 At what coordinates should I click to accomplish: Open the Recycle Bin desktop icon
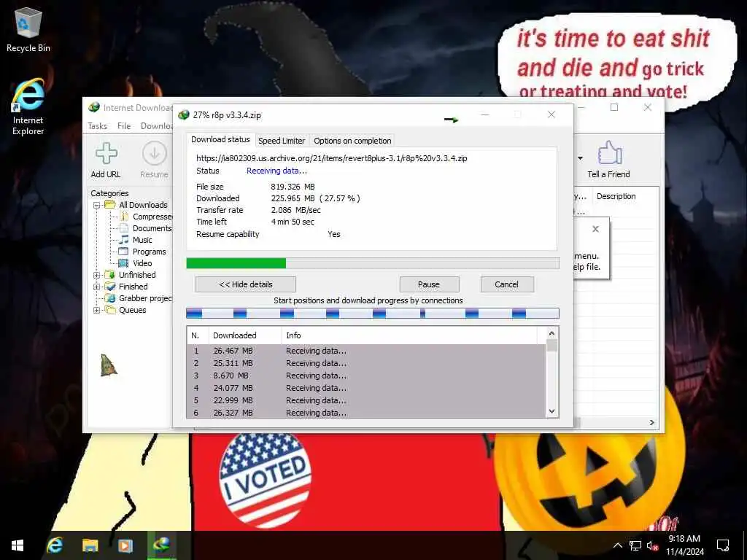click(28, 29)
